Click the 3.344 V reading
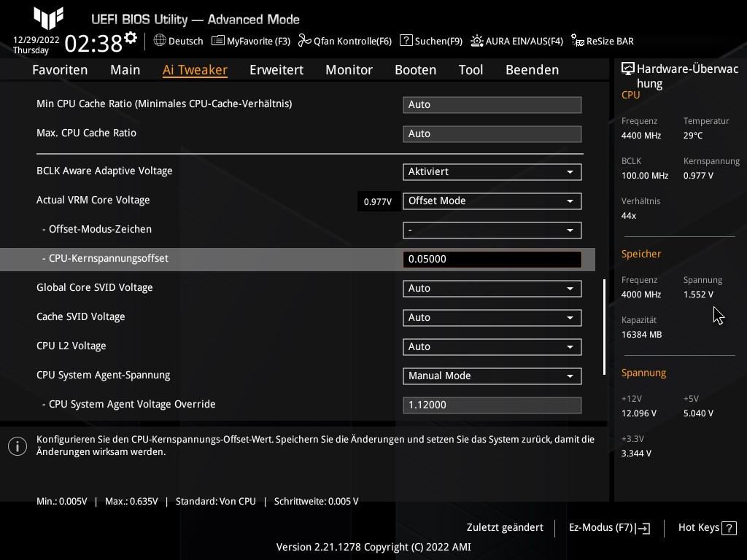 pos(636,454)
